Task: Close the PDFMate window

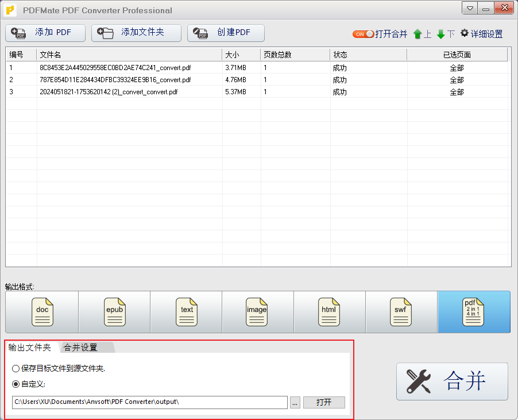Action: (x=504, y=8)
